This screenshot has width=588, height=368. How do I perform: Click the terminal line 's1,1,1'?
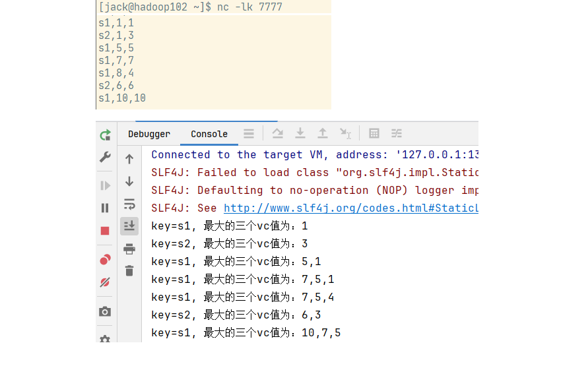coord(116,23)
